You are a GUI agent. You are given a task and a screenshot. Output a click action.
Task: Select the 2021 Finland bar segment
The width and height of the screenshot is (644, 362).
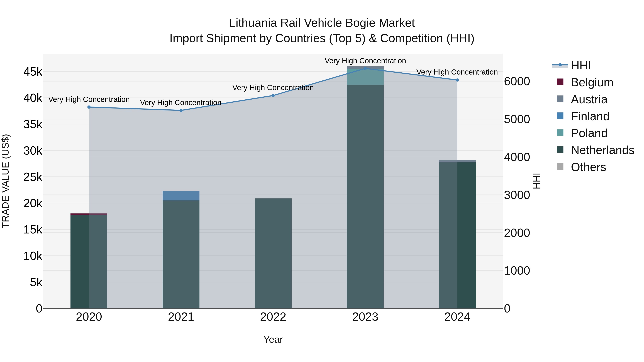point(181,196)
